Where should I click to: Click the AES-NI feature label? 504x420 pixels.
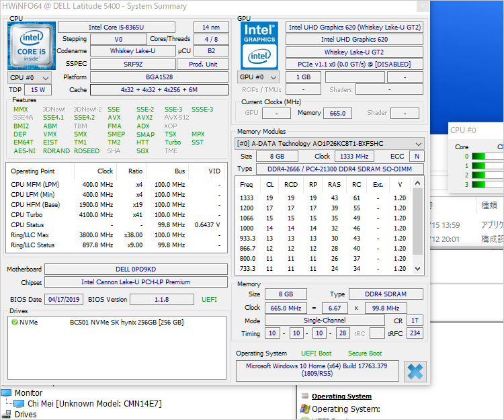click(x=24, y=151)
